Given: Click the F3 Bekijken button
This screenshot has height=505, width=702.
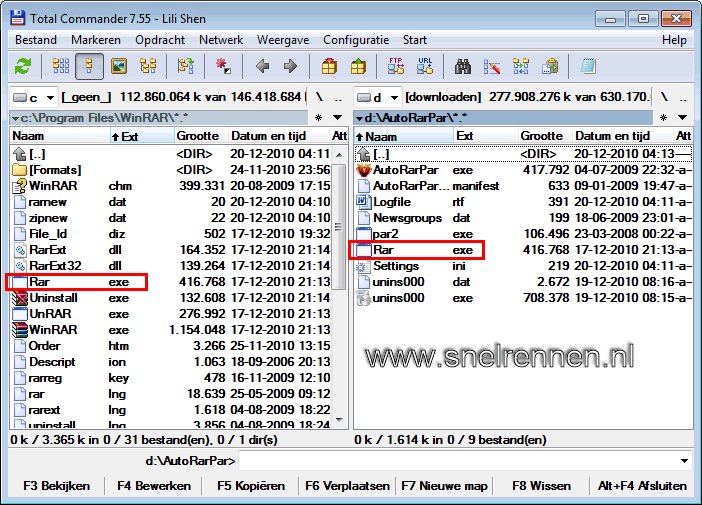Looking at the screenshot, I should pyautogui.click(x=56, y=486).
